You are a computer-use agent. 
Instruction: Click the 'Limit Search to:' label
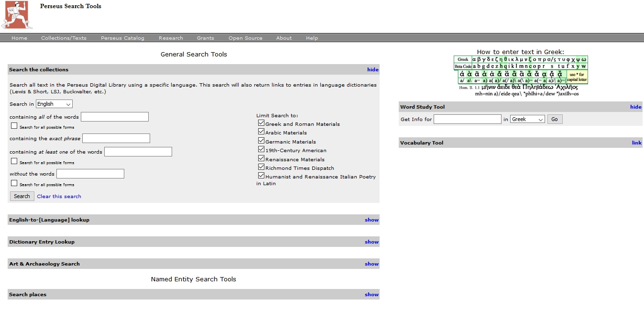click(277, 116)
